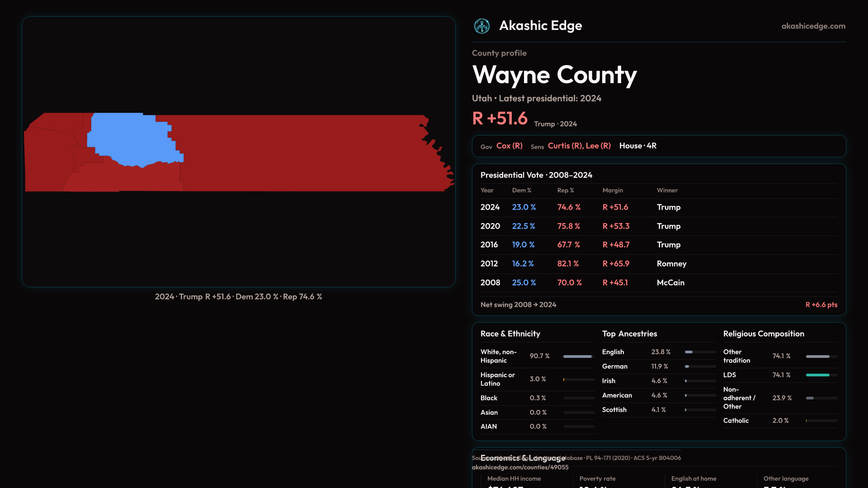This screenshot has width=868, height=488.
Task: Select the 2024 presidential vote row
Action: coord(658,207)
